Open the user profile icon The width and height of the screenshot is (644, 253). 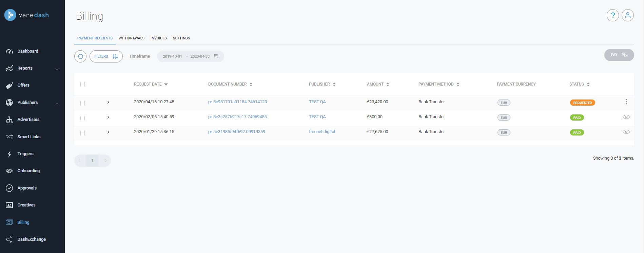[x=627, y=15]
